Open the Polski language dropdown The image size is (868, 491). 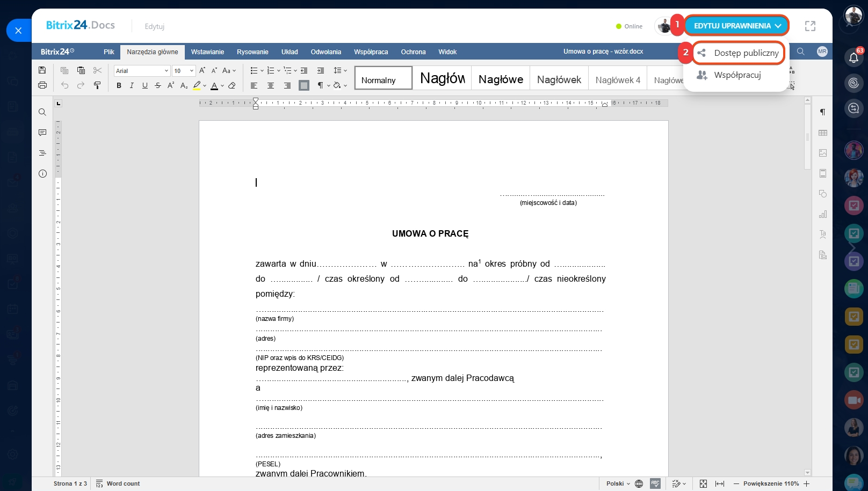pos(618,483)
